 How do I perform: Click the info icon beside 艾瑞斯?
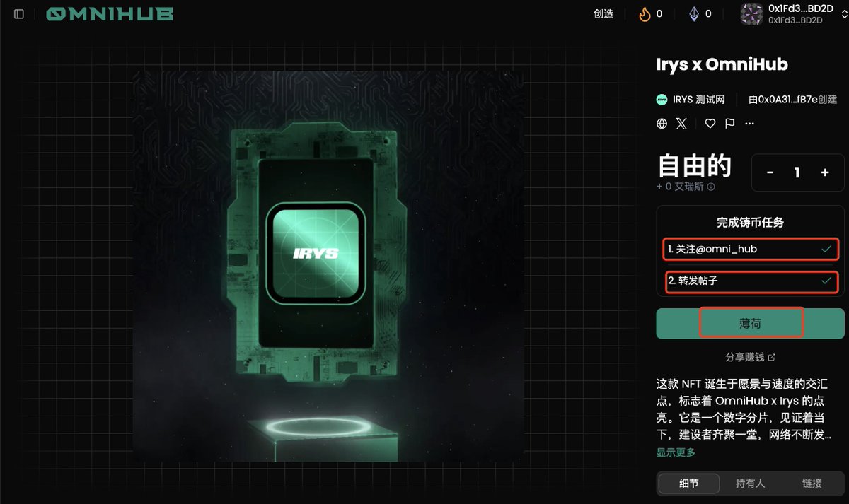click(711, 187)
